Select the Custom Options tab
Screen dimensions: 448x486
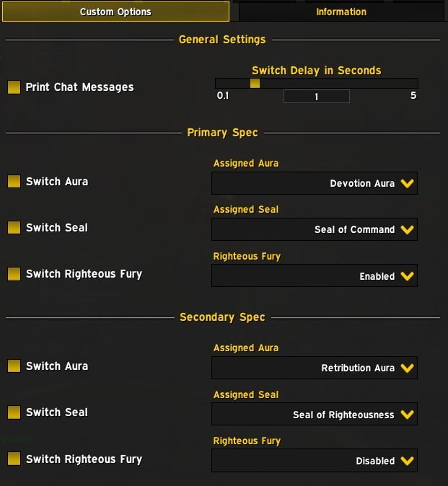[x=115, y=12]
